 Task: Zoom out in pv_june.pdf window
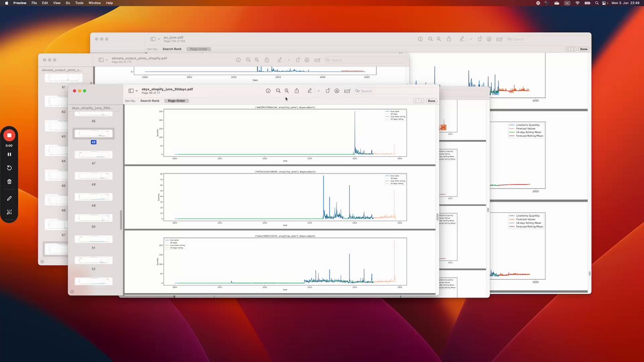pyautogui.click(x=430, y=39)
